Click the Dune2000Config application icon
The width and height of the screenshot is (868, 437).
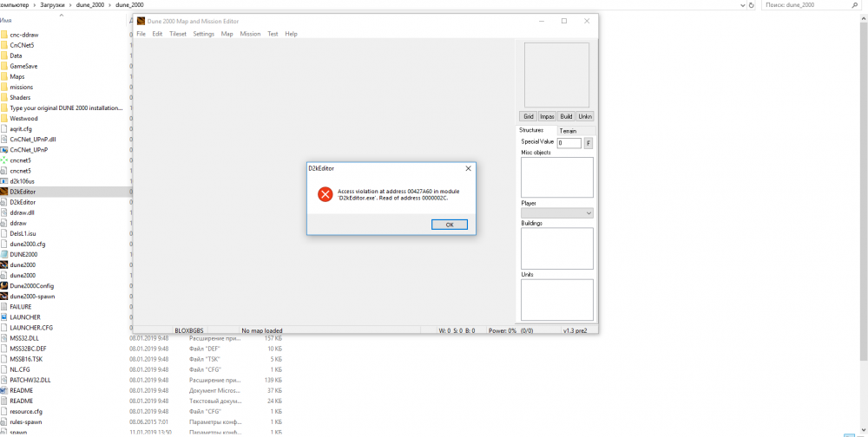pyautogui.click(x=3, y=285)
